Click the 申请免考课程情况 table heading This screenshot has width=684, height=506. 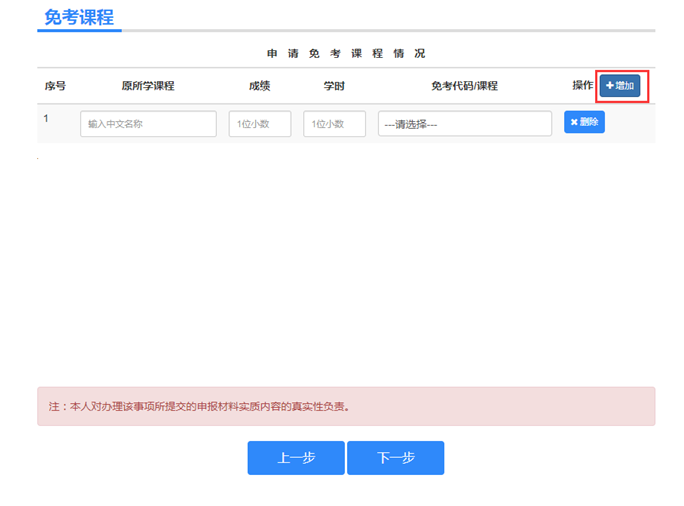click(346, 53)
